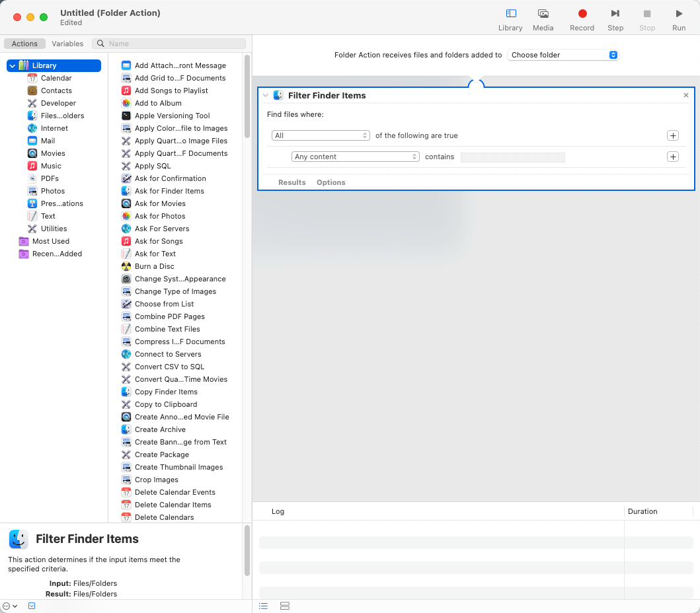
Task: Run the workflow with the Run icon
Action: tap(679, 14)
